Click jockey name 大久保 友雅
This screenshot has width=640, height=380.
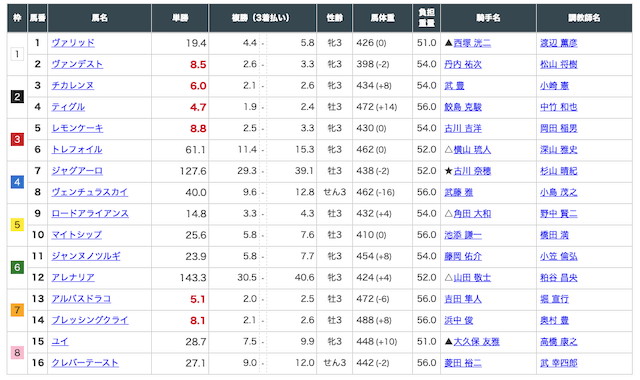coord(476,341)
